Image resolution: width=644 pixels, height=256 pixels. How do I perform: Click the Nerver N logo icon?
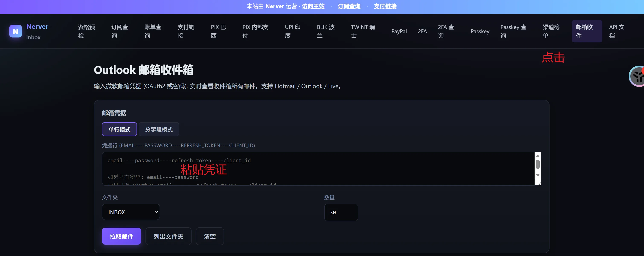[16, 32]
